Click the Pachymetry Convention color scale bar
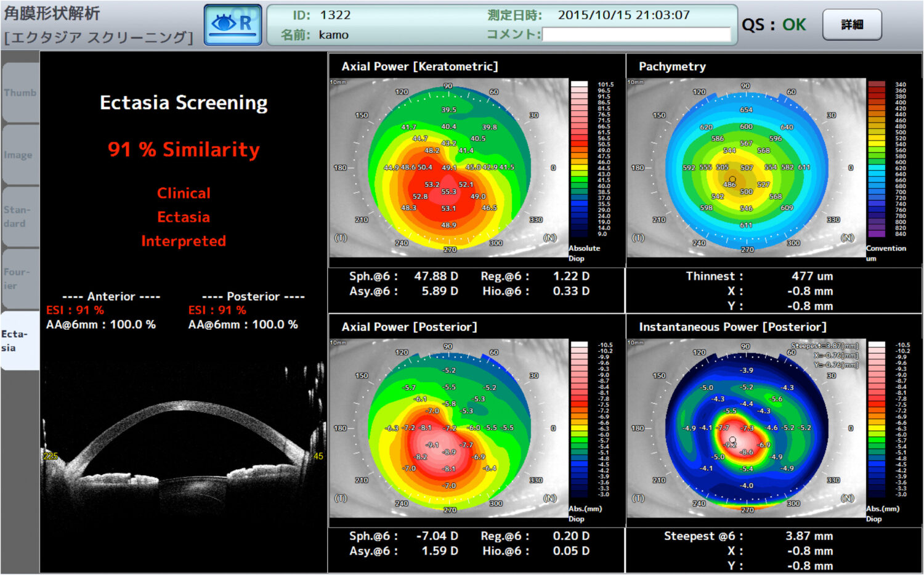This screenshot has height=575, width=924. coord(876,159)
